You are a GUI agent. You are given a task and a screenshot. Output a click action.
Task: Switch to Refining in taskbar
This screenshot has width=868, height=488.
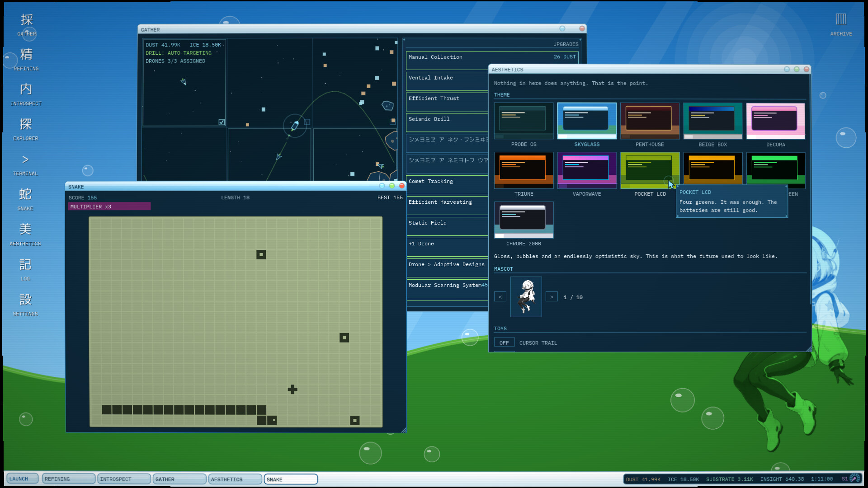pyautogui.click(x=68, y=479)
